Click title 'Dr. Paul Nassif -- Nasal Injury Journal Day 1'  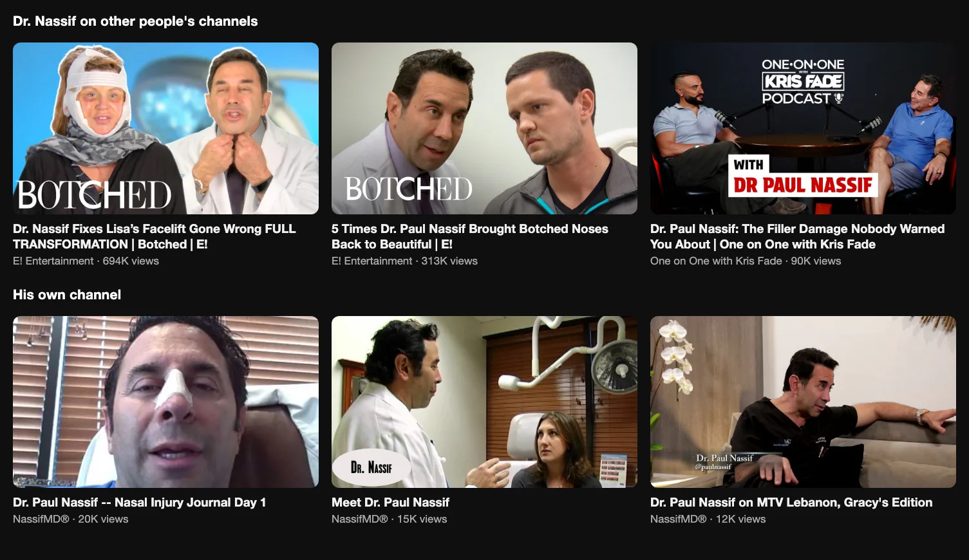click(139, 502)
